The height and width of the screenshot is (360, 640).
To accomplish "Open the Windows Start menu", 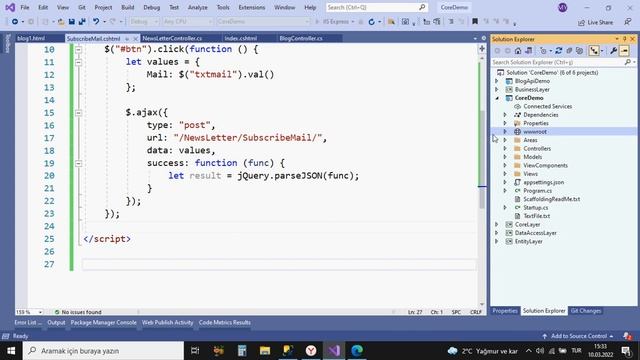I will pos(11,351).
